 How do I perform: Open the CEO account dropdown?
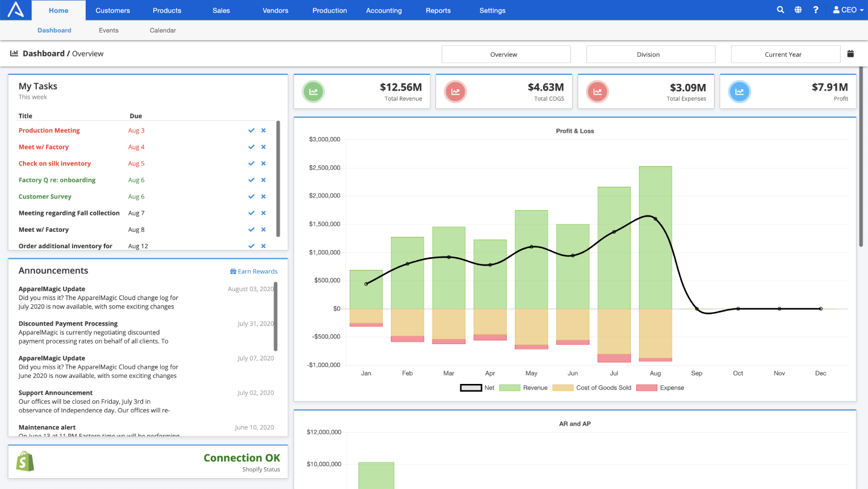847,10
